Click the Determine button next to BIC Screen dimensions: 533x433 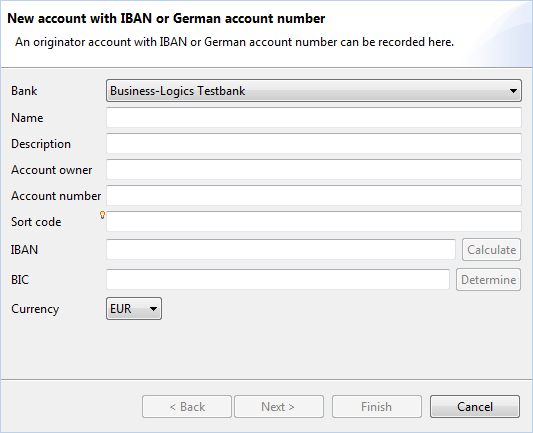(488, 280)
